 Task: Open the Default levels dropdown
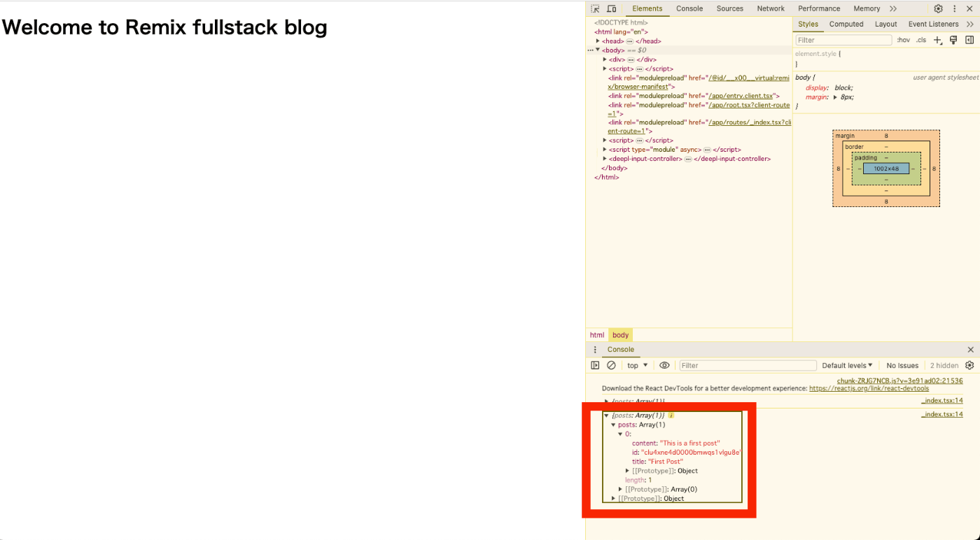point(847,365)
